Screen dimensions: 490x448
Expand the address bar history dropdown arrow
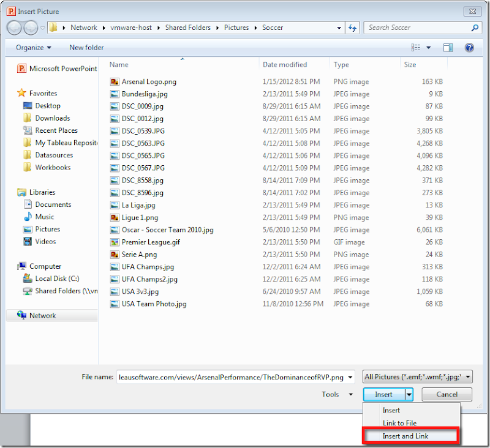339,28
